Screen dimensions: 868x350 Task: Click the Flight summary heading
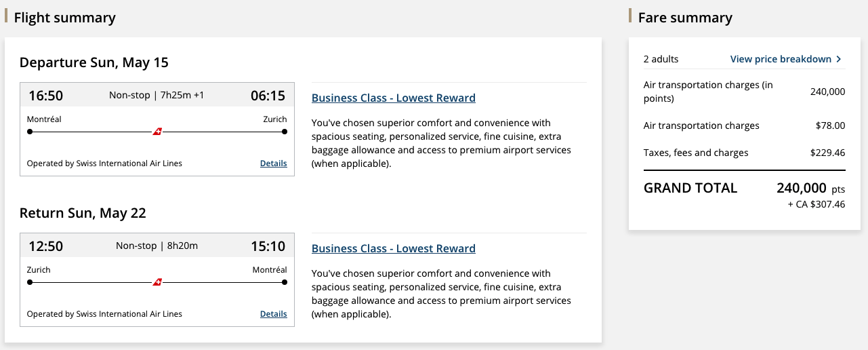click(x=64, y=18)
